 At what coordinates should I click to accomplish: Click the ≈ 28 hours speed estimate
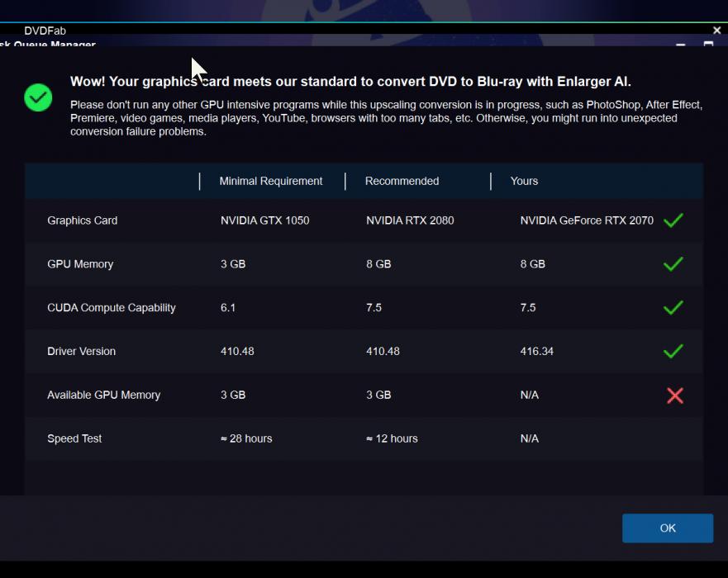click(246, 438)
